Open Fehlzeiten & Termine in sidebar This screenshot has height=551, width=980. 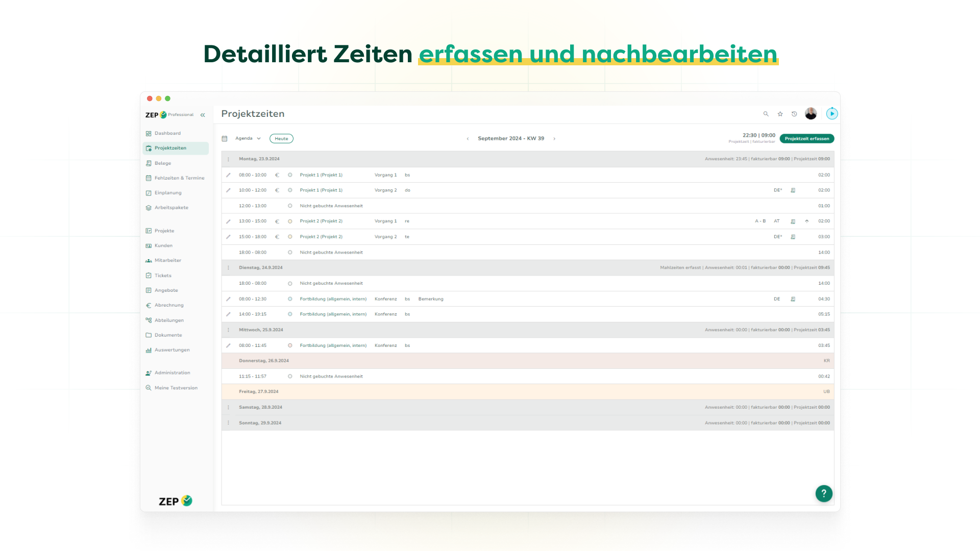tap(179, 178)
